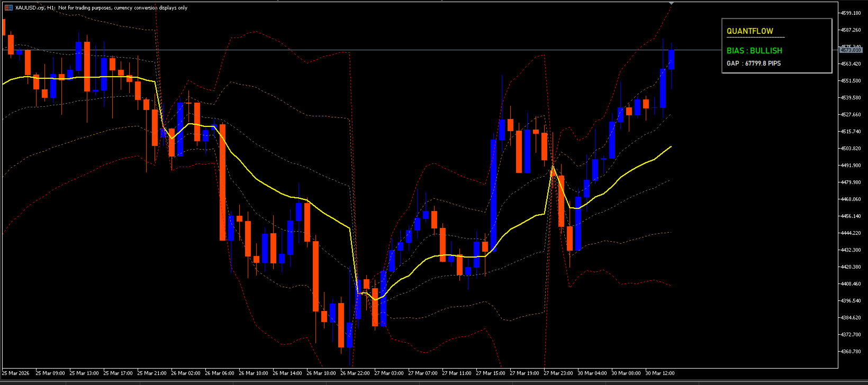Click the 27 Mar 07:00 time label

(x=423, y=373)
